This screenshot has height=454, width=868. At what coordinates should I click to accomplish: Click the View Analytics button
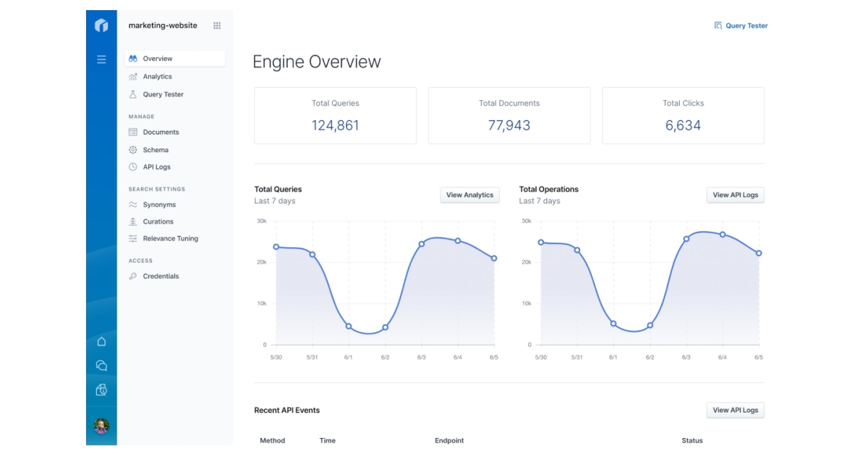click(469, 195)
